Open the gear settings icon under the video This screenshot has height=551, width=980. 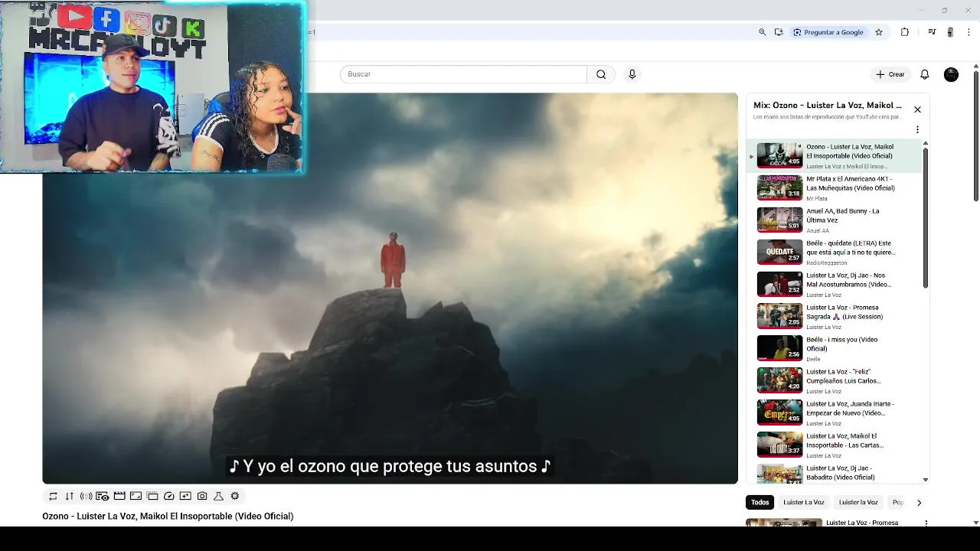pos(235,496)
